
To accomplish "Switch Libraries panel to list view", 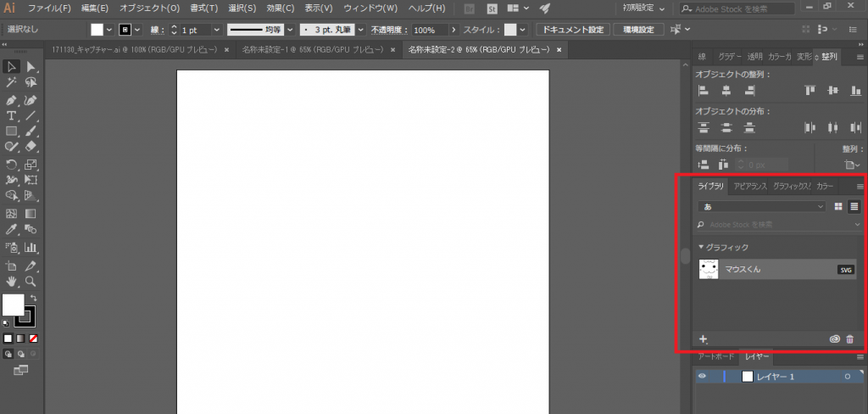I will [854, 206].
